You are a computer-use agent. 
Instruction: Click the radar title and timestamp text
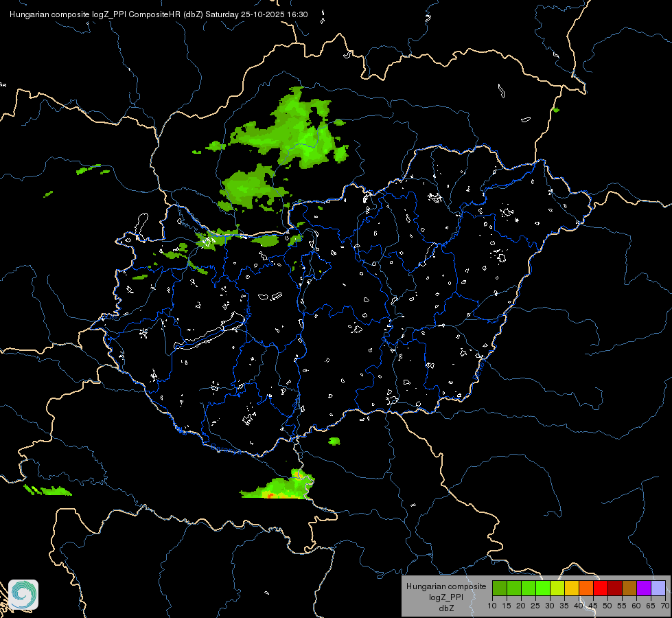159,14
